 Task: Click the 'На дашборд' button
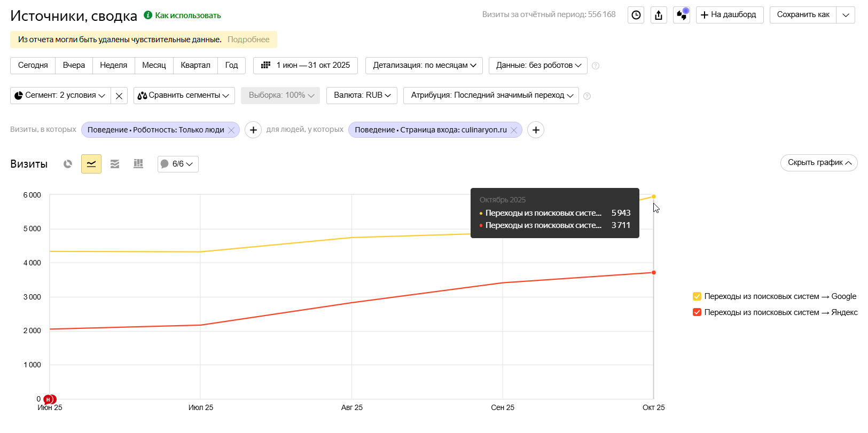(729, 15)
